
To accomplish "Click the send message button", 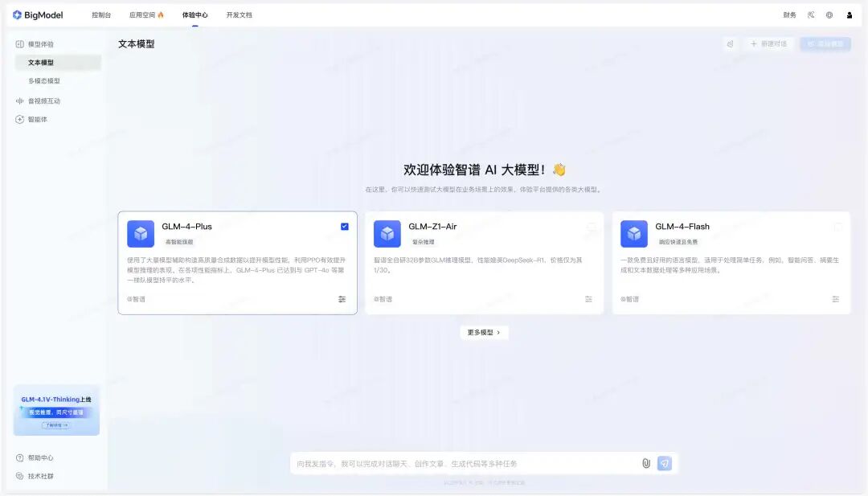I will pyautogui.click(x=665, y=463).
